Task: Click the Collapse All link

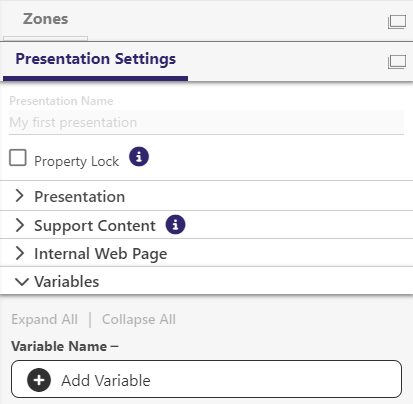Action: pos(139,319)
